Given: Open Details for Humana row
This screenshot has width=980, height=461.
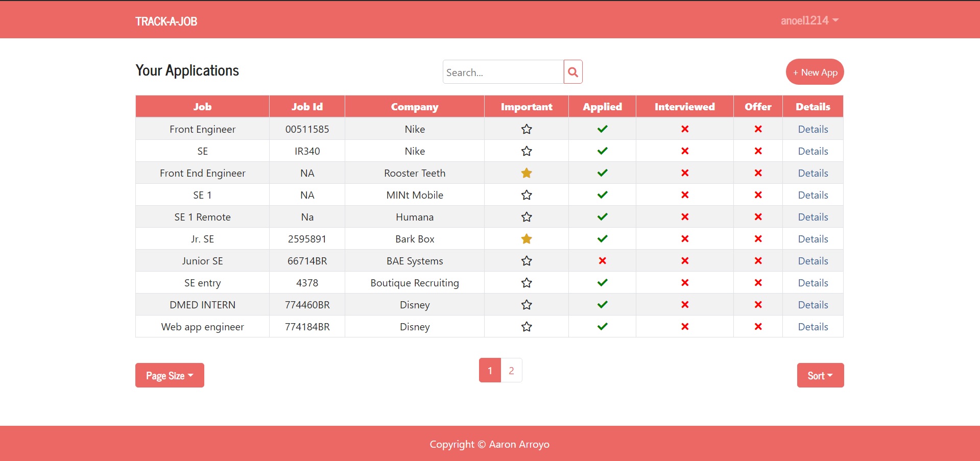Looking at the screenshot, I should pos(813,217).
